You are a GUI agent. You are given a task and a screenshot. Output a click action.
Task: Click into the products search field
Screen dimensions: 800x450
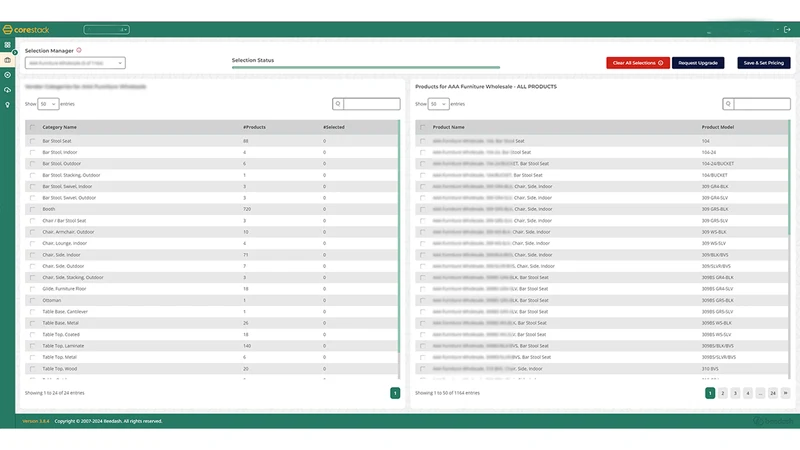tap(762, 104)
